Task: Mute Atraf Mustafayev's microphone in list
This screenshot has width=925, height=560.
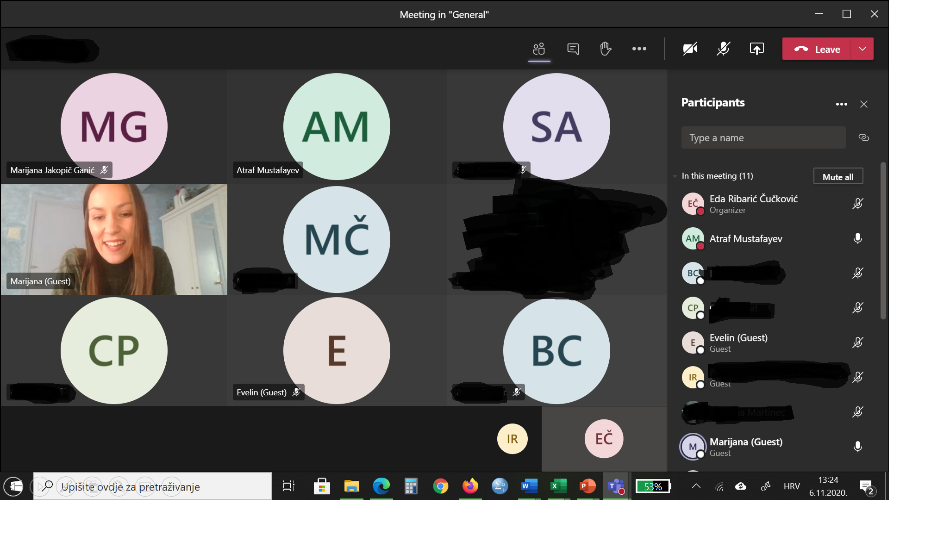Action: tap(857, 238)
